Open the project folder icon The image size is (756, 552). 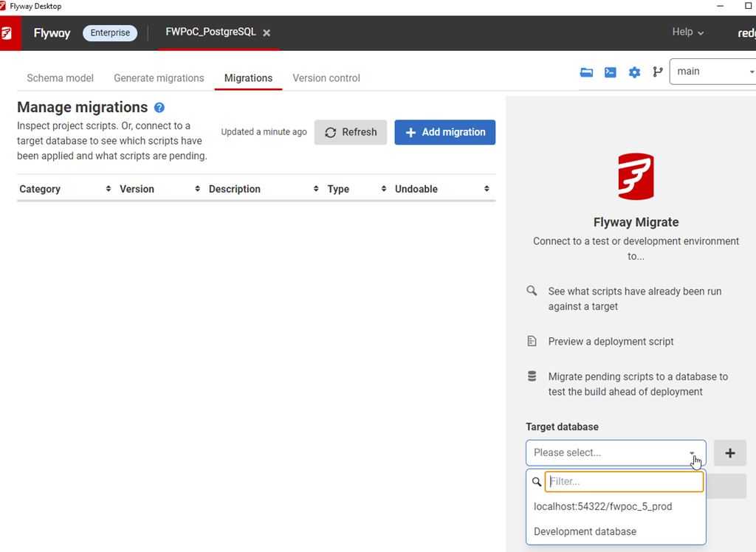tap(586, 72)
